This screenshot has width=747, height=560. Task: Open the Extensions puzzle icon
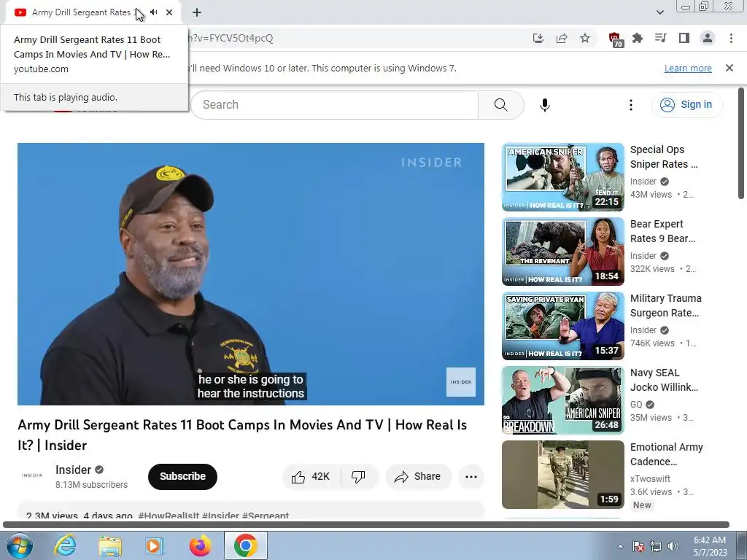pos(638,38)
